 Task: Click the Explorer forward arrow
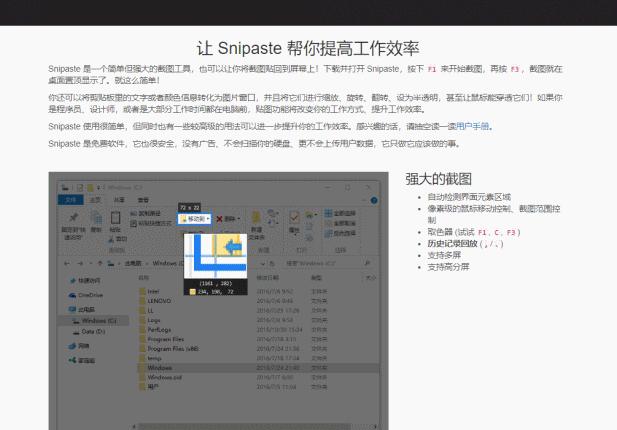pyautogui.click(x=80, y=263)
